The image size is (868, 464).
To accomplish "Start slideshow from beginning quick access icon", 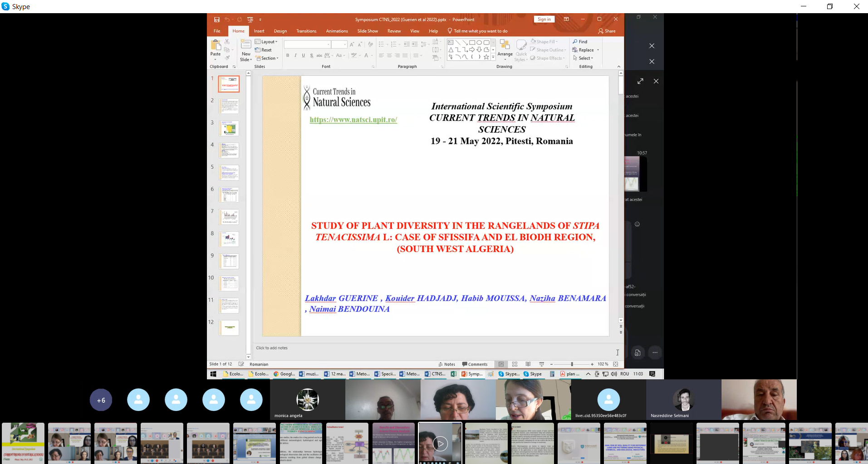I will tap(250, 20).
